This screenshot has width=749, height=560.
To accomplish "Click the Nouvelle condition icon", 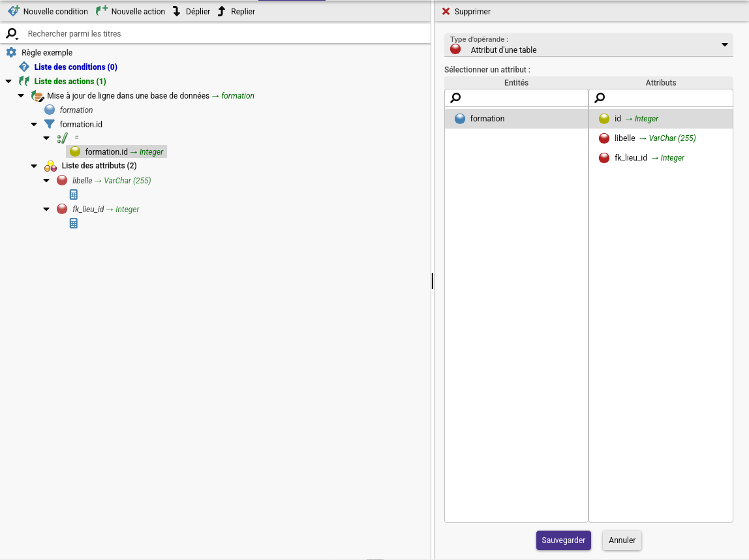I will tap(14, 11).
